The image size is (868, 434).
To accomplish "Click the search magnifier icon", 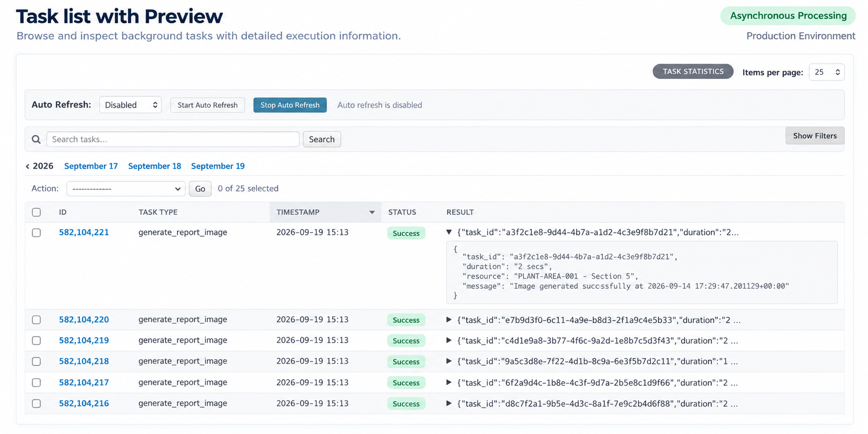I will point(36,139).
